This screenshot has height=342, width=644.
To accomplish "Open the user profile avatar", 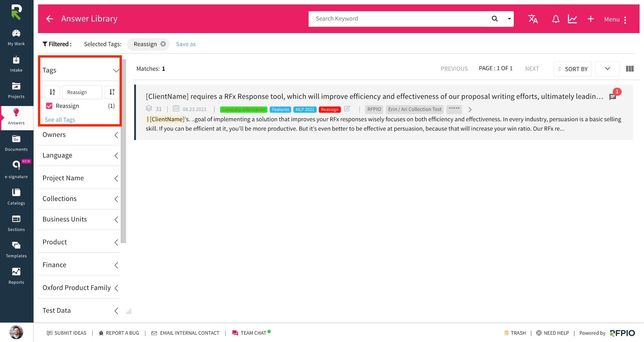I will (x=16, y=332).
